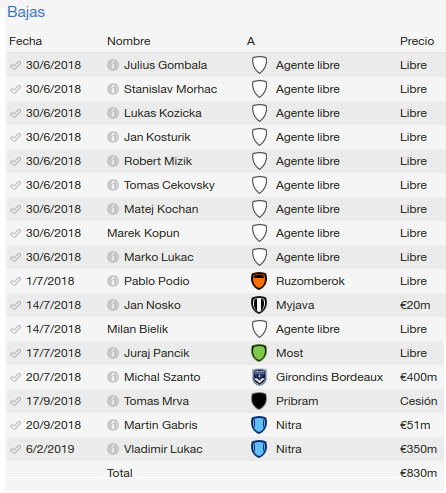
Task: Sort by the Precio column header
Action: (417, 41)
